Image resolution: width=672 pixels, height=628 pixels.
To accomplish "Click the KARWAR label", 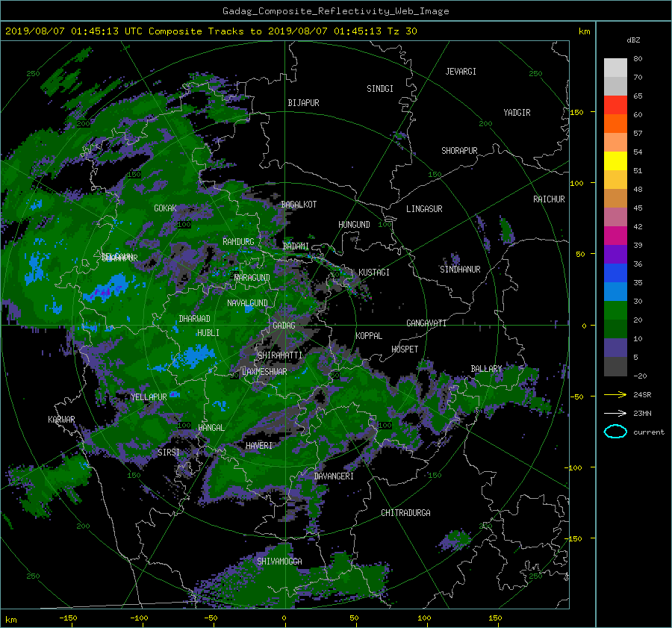I will (x=61, y=420).
